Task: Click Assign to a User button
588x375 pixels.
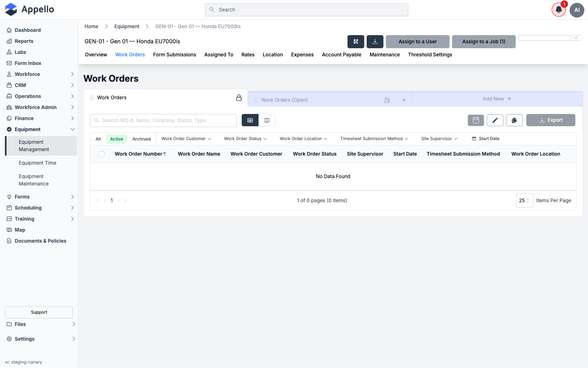Action: coord(418,42)
